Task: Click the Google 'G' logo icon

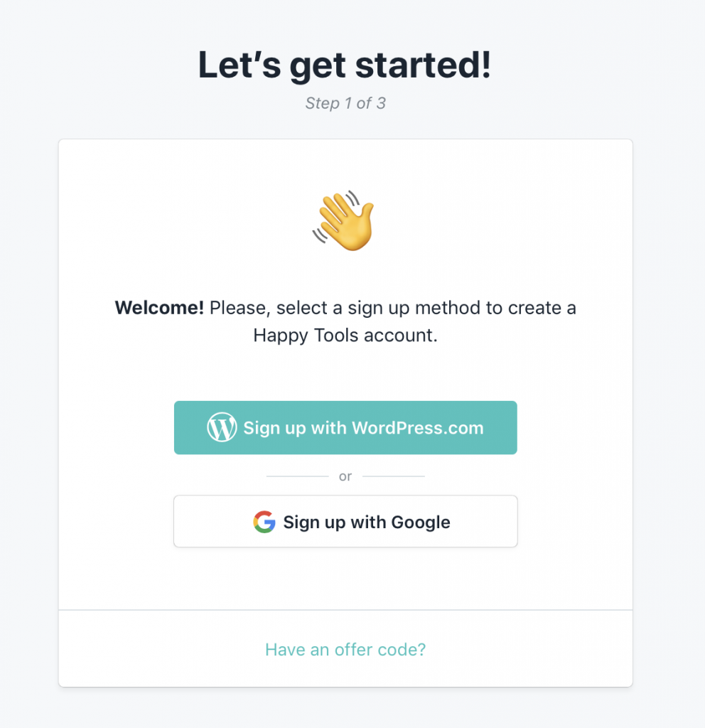Action: 264,522
